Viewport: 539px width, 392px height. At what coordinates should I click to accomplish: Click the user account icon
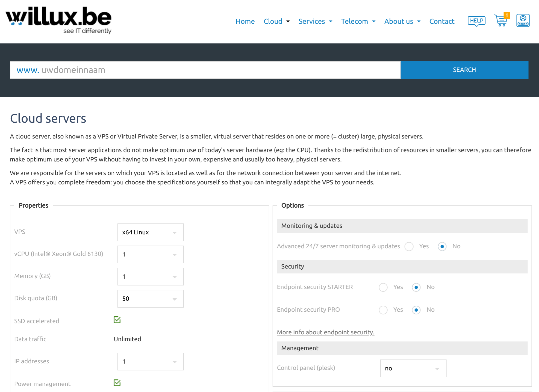click(523, 20)
